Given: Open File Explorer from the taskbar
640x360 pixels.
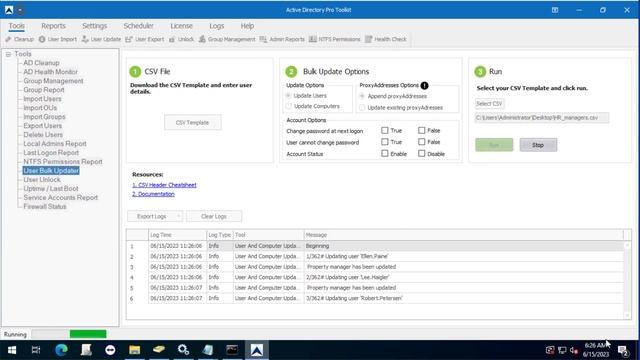Looking at the screenshot, I should pos(134,350).
